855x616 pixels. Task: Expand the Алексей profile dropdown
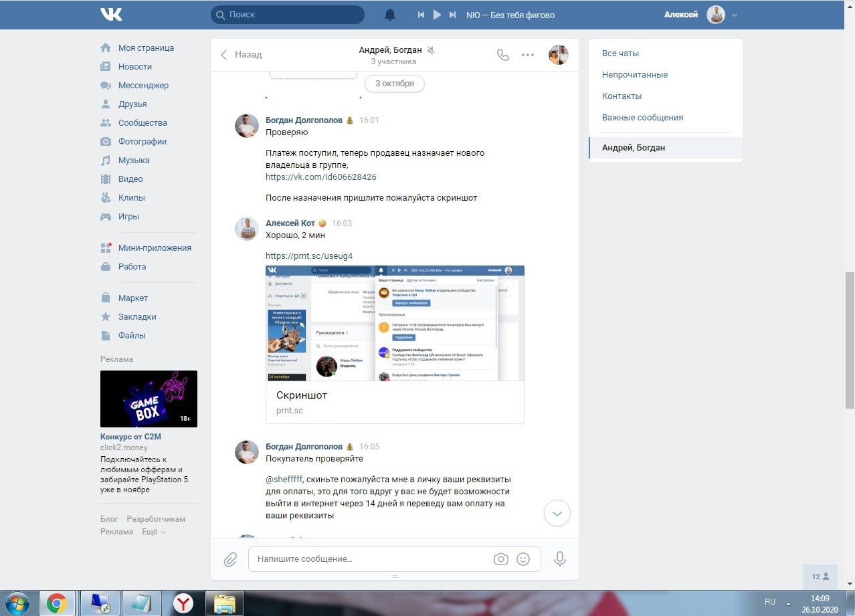tap(735, 15)
